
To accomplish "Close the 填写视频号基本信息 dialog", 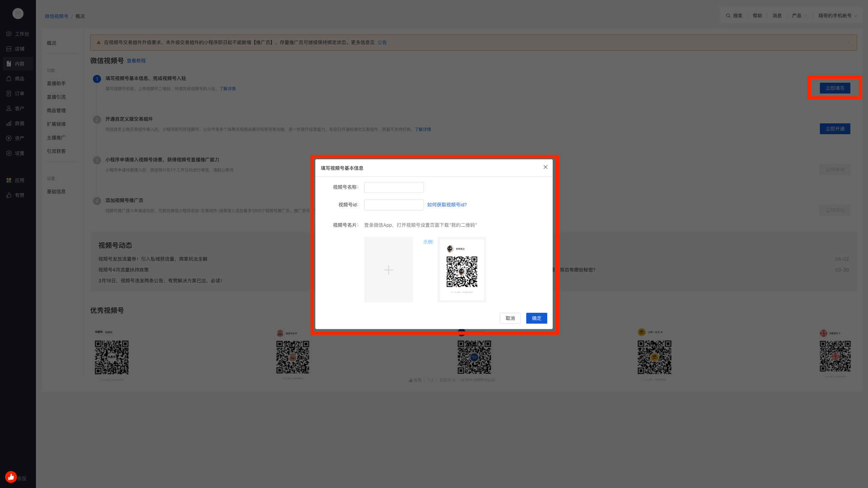I will [546, 167].
